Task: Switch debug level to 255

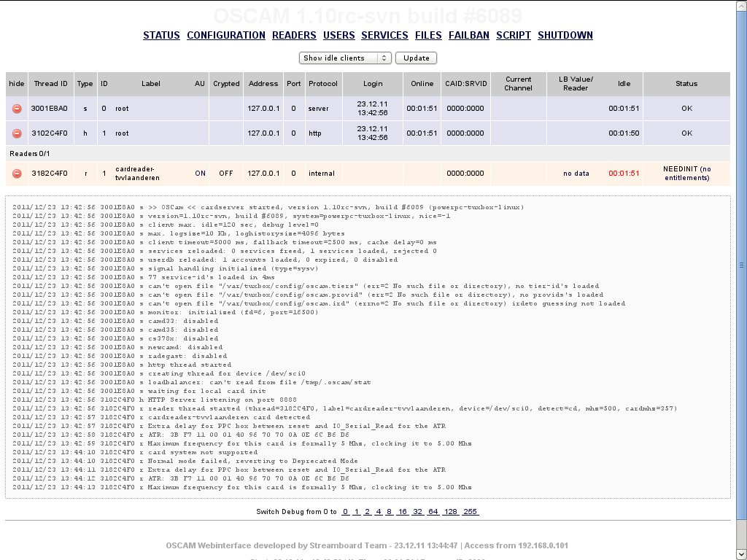Action: pyautogui.click(x=471, y=512)
